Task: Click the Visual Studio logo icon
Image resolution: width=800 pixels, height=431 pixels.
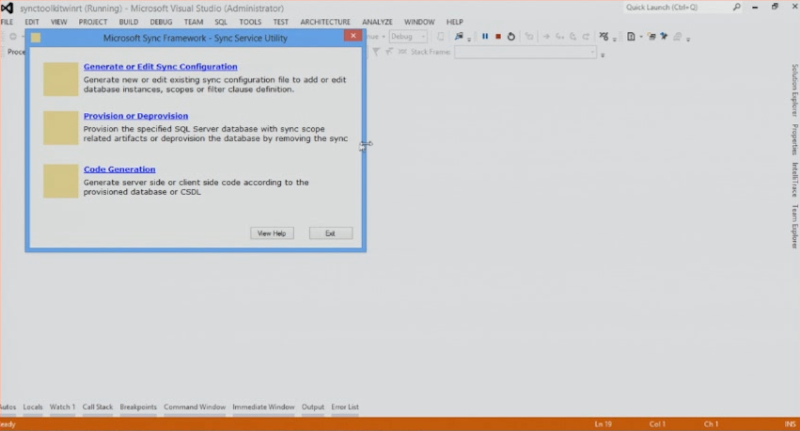Action: [7, 8]
